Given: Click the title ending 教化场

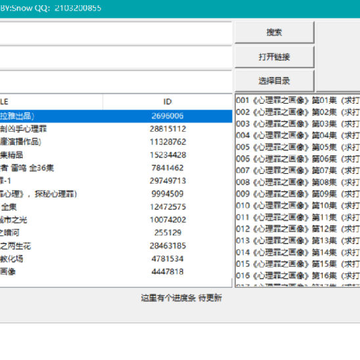Looking at the screenshot, I should point(12,259).
